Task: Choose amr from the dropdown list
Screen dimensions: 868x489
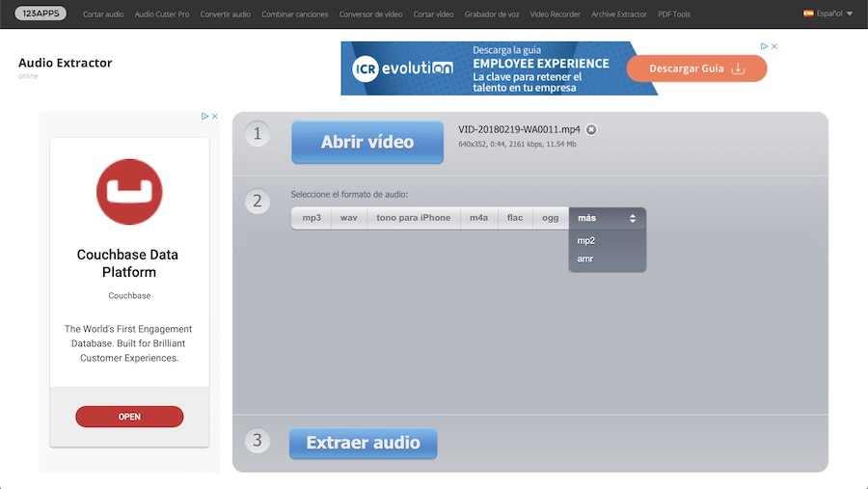Action: click(x=585, y=259)
